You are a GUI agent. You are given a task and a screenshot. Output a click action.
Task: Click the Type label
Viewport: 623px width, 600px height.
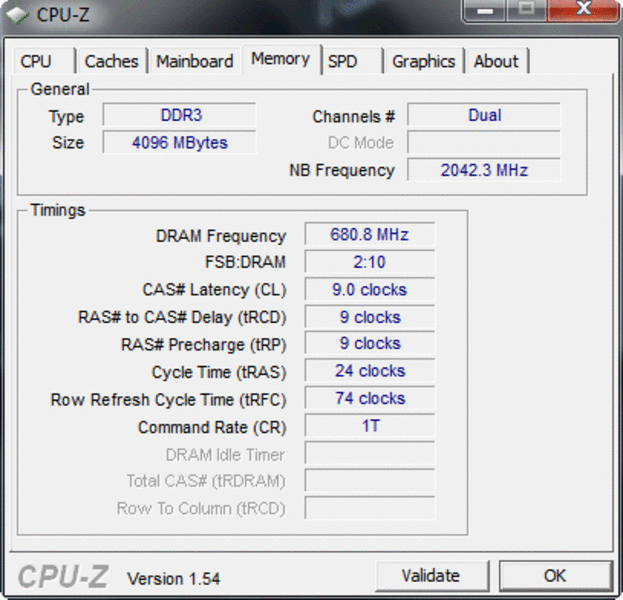coord(66,117)
